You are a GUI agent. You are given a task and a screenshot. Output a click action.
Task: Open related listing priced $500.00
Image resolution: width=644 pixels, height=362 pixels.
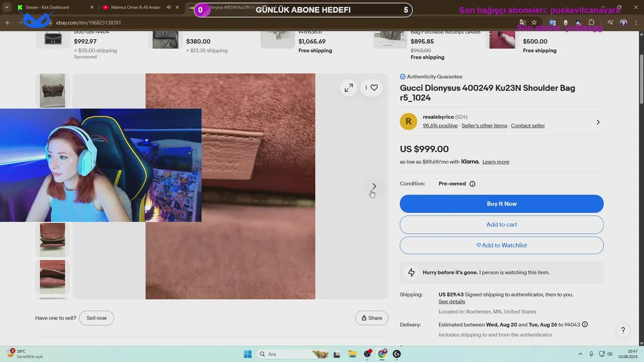[535, 42]
